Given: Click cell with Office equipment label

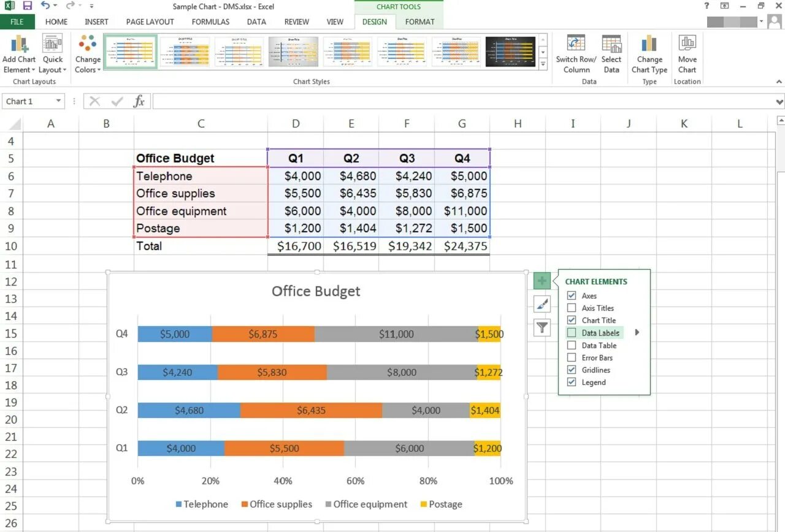Looking at the screenshot, I should tap(201, 211).
